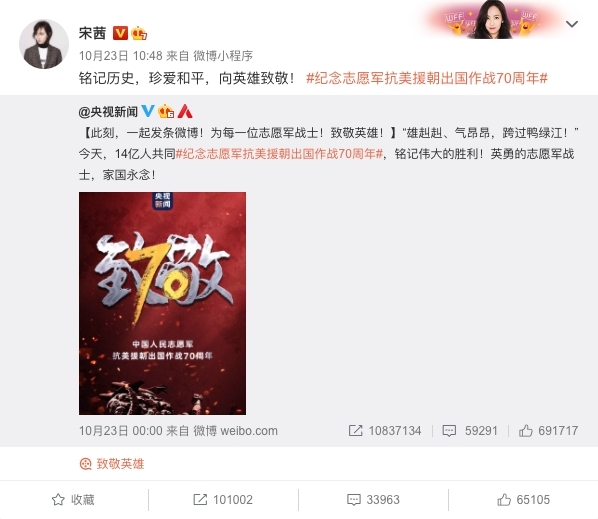Screen dimensions: 598x519
Task: Click the repost icon showing 10837134
Action: pyautogui.click(x=355, y=431)
